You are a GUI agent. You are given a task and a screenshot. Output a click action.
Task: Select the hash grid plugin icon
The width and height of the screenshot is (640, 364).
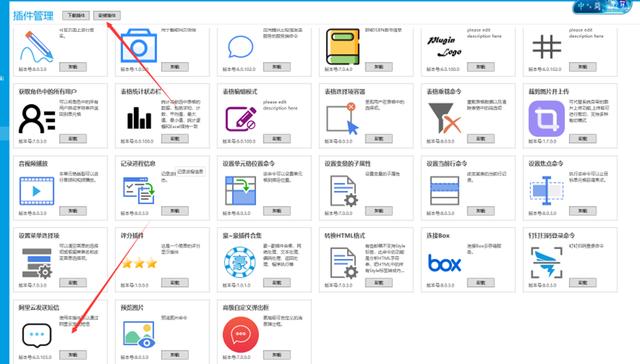(547, 47)
